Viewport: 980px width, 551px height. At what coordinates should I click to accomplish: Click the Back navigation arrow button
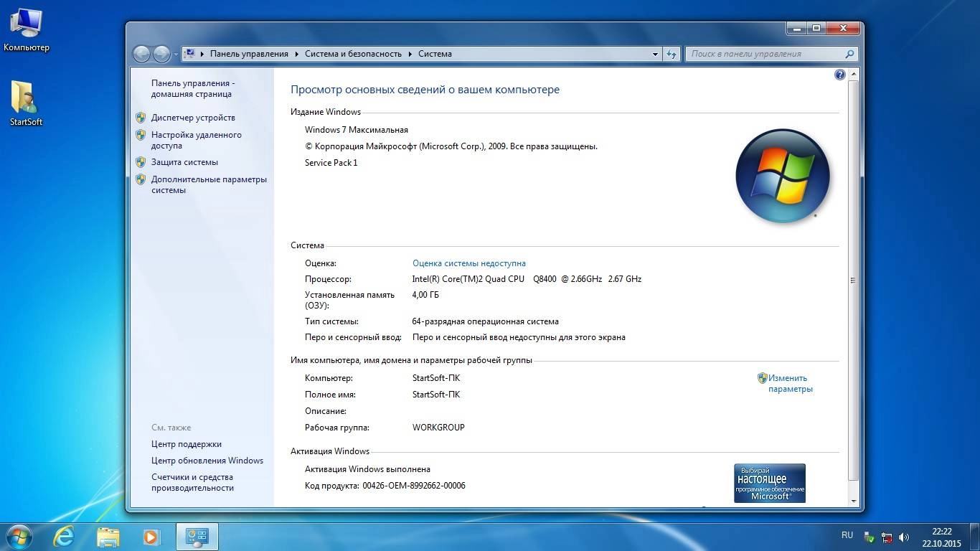coord(141,54)
